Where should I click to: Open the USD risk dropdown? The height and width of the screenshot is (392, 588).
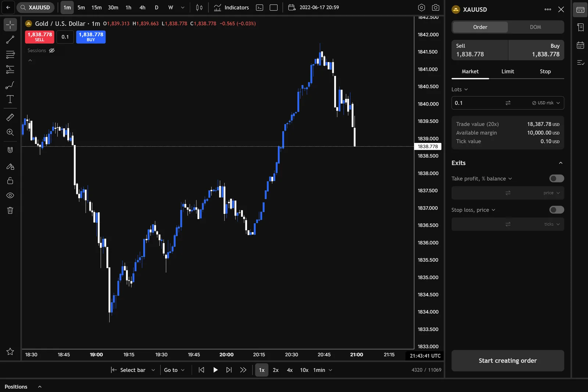coord(546,103)
